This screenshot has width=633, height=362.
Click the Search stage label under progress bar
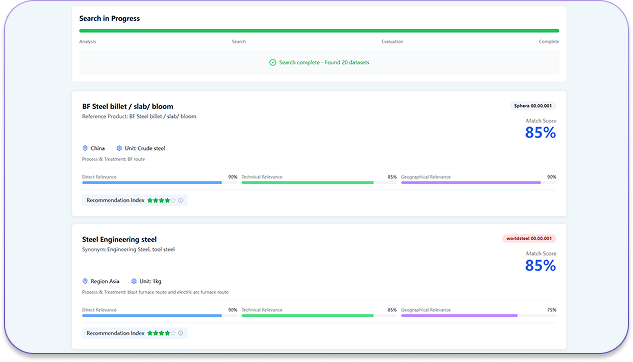tap(239, 42)
